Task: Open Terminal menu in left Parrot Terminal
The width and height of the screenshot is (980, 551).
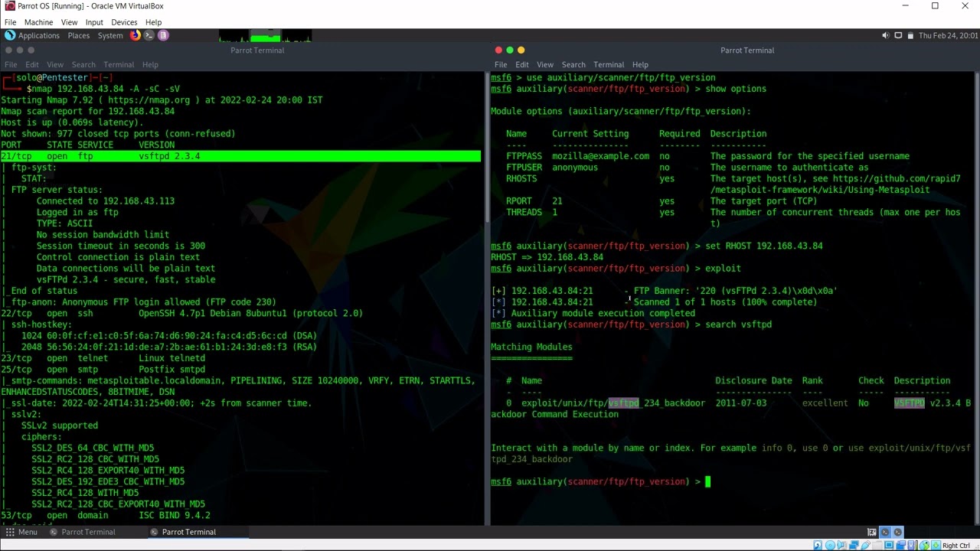Action: [x=119, y=64]
